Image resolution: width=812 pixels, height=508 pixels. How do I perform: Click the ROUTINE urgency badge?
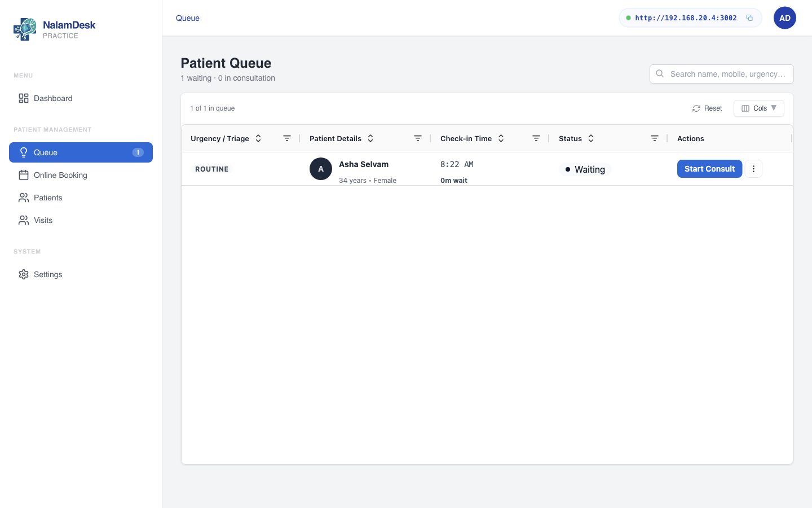point(212,169)
